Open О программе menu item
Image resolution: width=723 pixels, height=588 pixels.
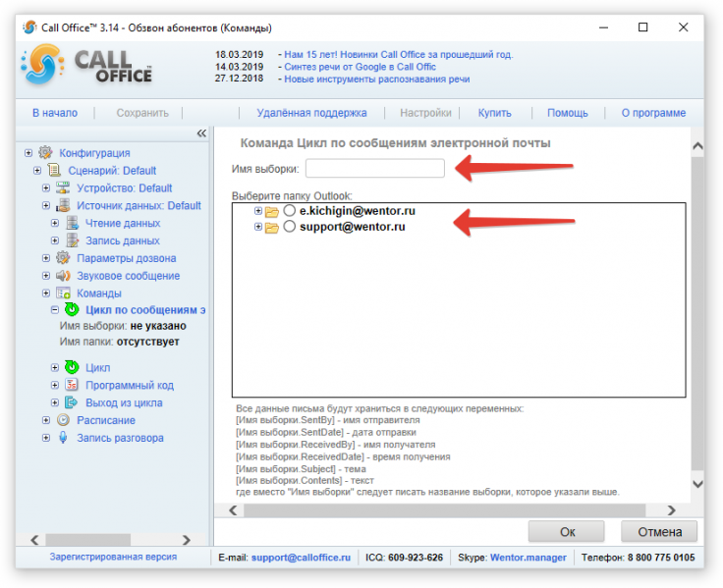click(653, 113)
